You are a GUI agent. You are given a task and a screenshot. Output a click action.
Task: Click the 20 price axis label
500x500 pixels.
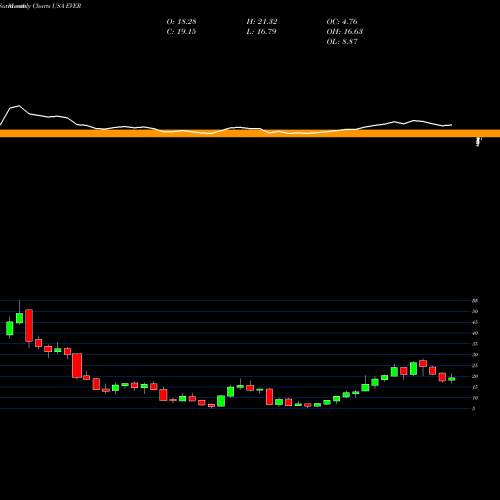click(475, 376)
